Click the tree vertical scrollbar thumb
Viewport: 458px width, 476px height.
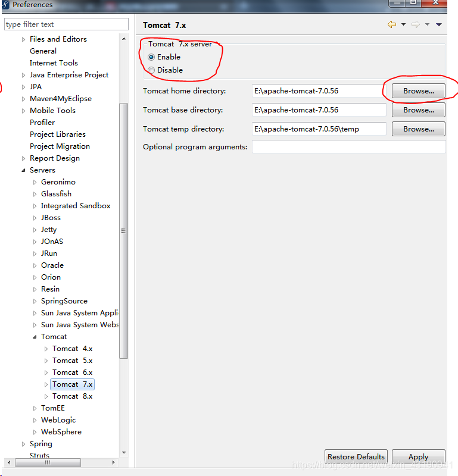coord(124,231)
